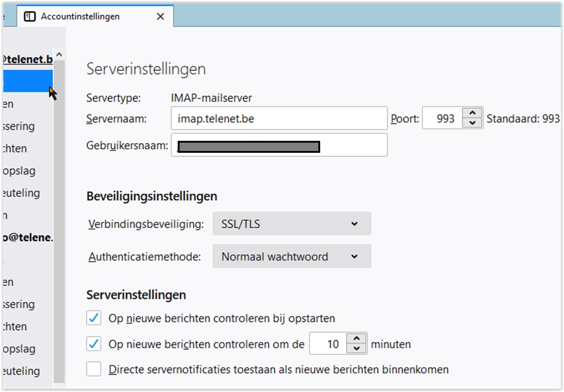The image size is (564, 392).
Task: Close the Accountinstellingen tab
Action: (160, 16)
